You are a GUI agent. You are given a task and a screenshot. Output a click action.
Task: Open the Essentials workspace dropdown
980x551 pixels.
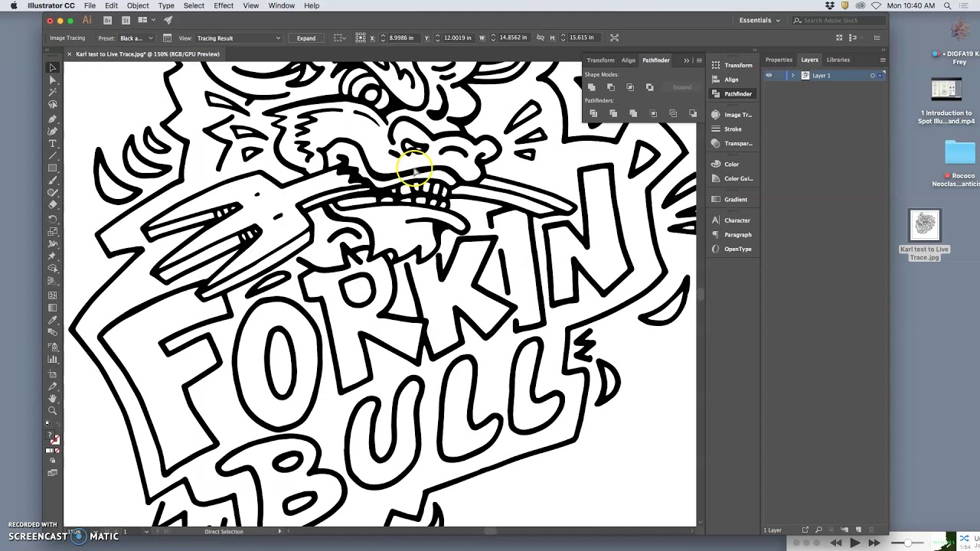(759, 20)
